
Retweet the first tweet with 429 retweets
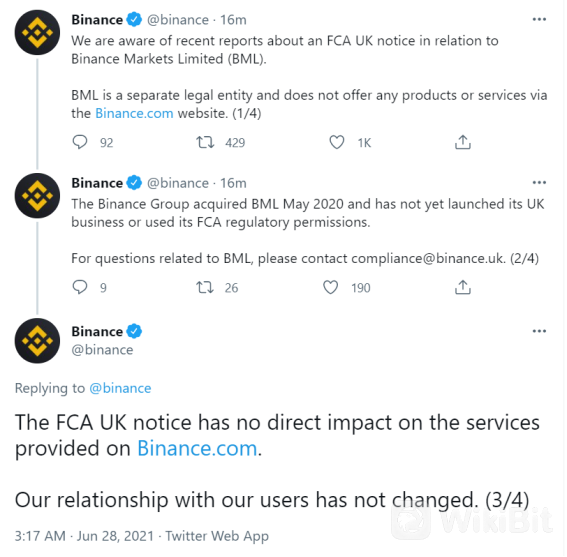205,143
